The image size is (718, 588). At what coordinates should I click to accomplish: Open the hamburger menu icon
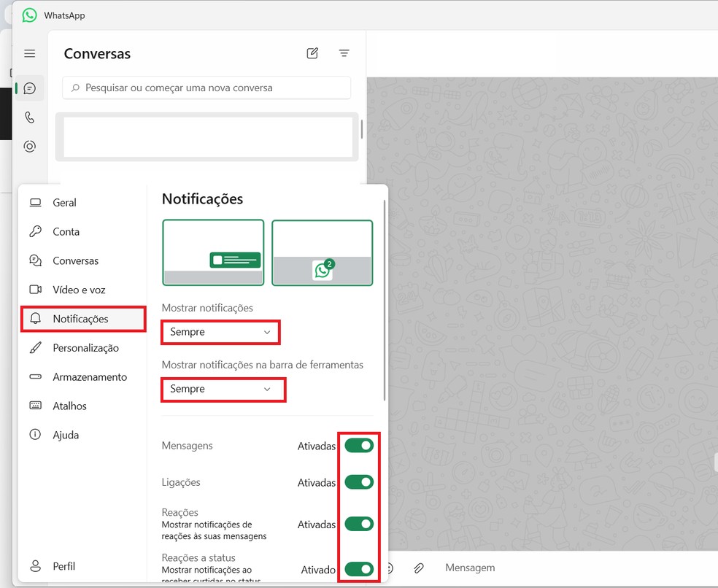(29, 53)
